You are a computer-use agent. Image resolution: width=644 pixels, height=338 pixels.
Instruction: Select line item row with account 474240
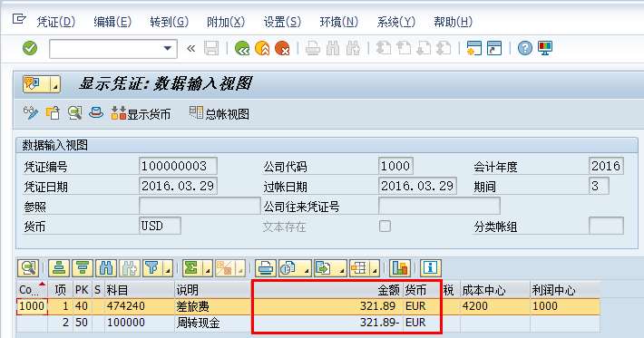pos(308,306)
